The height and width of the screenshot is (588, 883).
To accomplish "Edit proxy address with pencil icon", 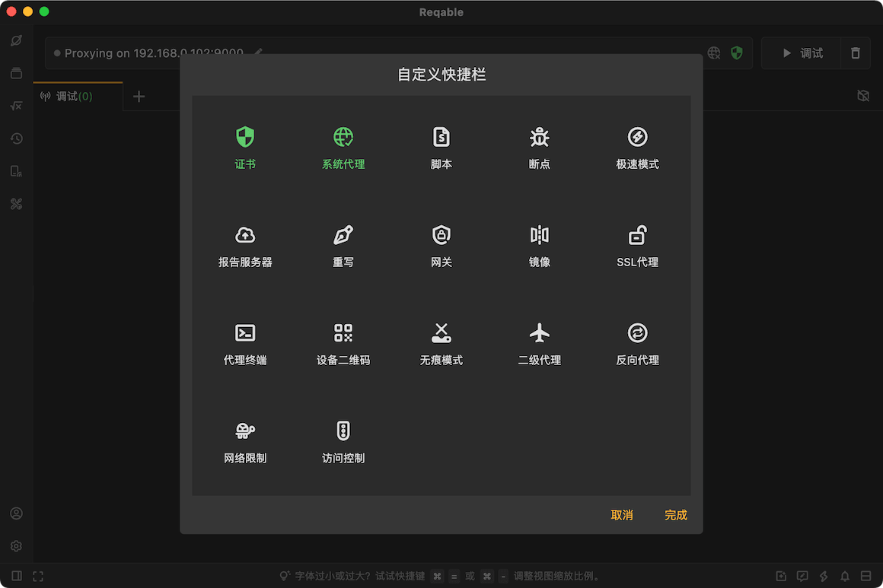I will coord(259,52).
